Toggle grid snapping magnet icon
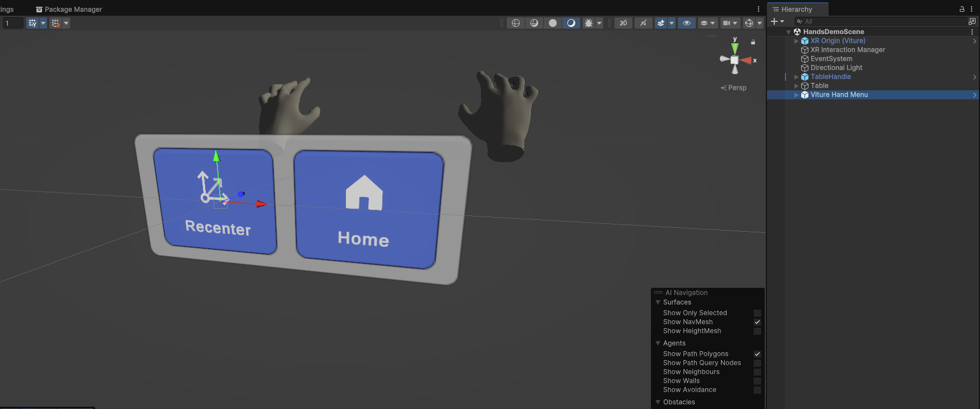 [55, 23]
